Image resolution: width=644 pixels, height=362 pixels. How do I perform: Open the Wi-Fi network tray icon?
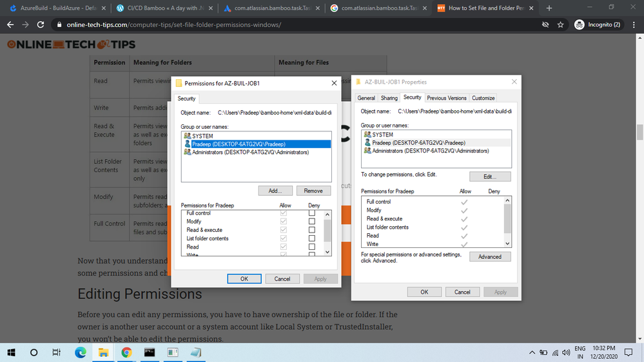(x=555, y=352)
